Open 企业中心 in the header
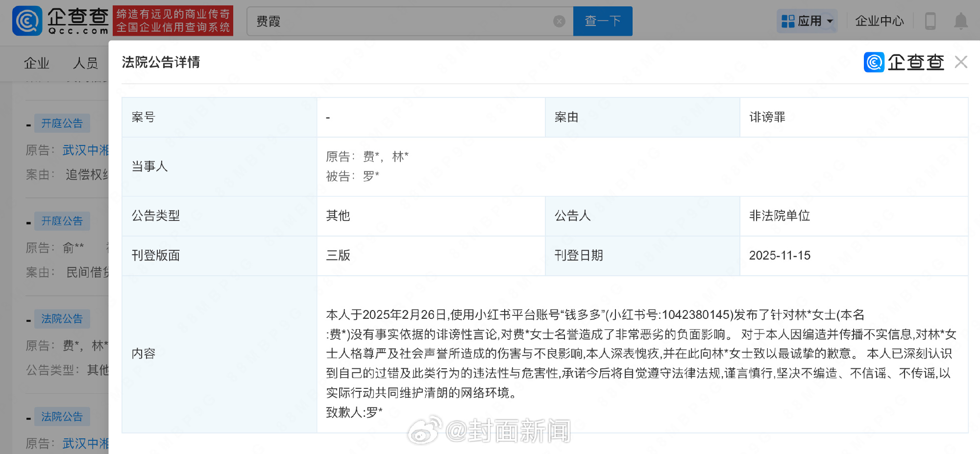Image resolution: width=980 pixels, height=454 pixels. (x=879, y=21)
